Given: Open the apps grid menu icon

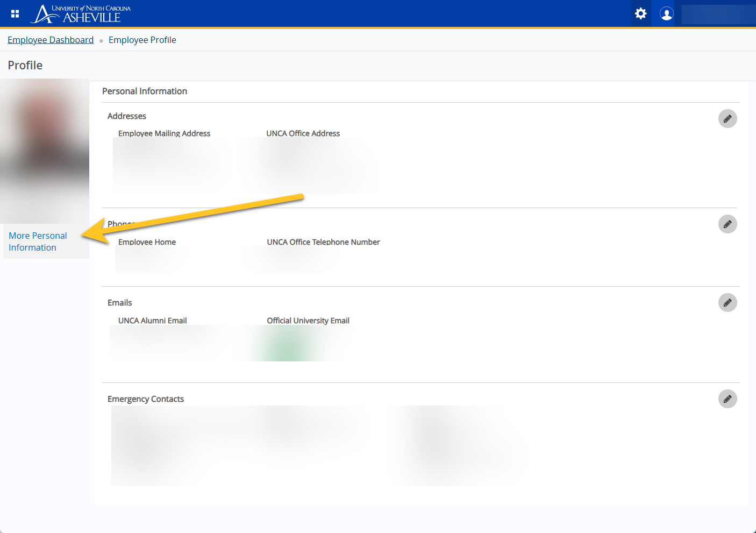Looking at the screenshot, I should (15, 14).
